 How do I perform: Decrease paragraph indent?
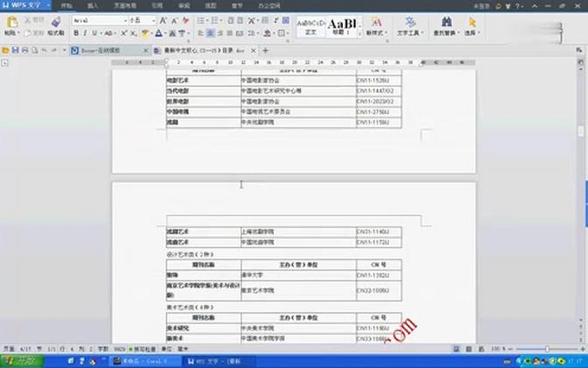(230, 20)
